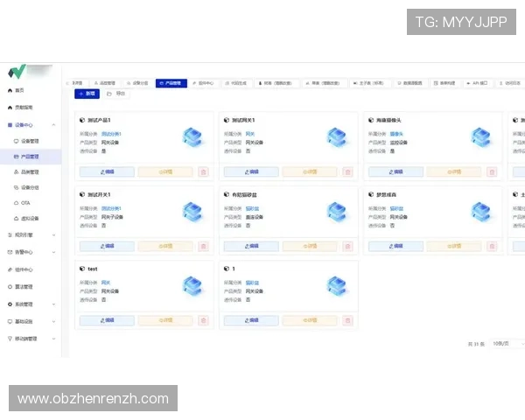Image resolution: width=525 pixels, height=420 pixels.
Task: Select the active 产品管理 top tab
Action: click(171, 83)
